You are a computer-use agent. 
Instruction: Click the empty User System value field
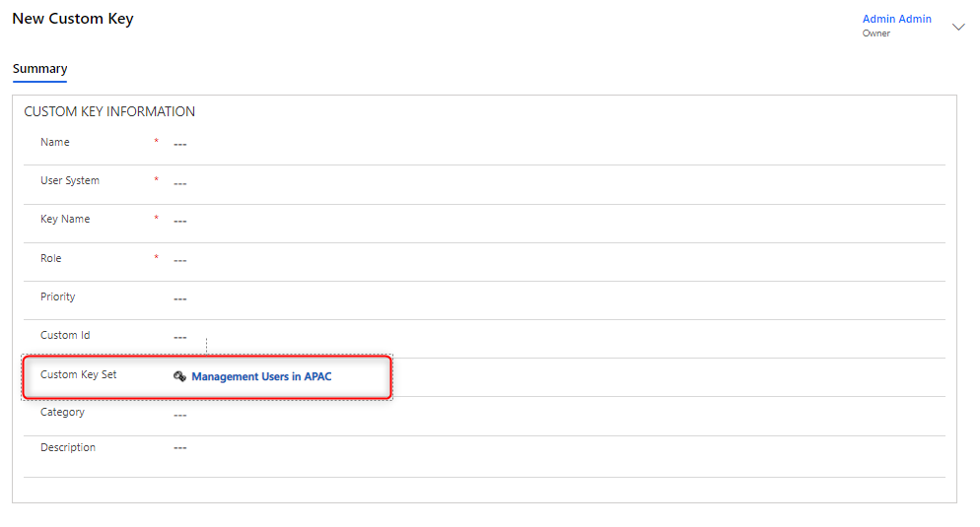(x=180, y=182)
